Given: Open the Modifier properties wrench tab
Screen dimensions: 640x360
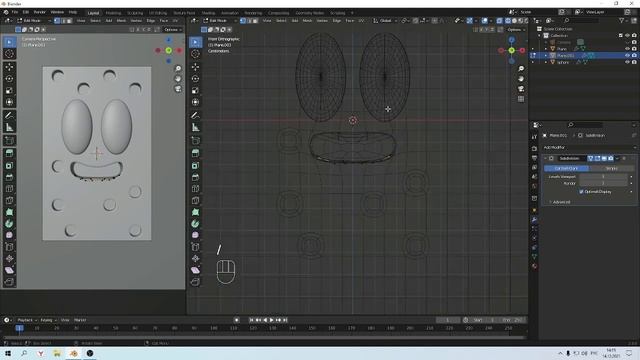Looking at the screenshot, I should coord(534,220).
